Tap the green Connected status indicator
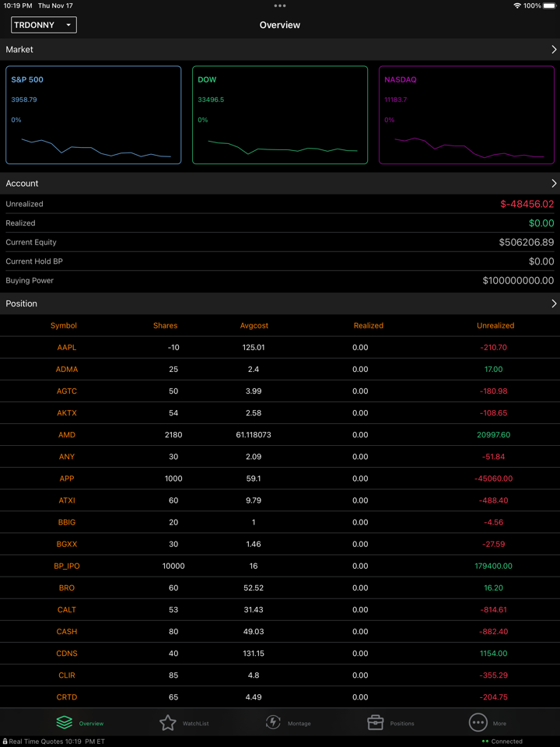560x747 pixels. click(x=485, y=742)
